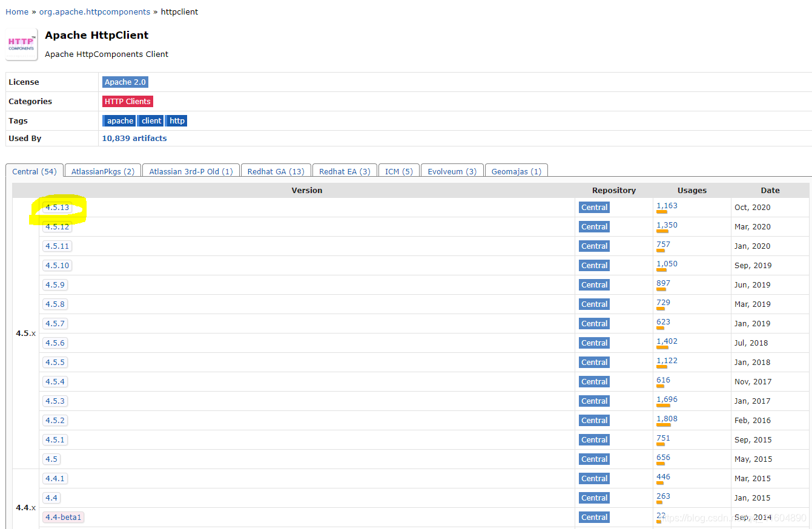Image resolution: width=812 pixels, height=529 pixels.
Task: Switch to the Redhat EA (3) tab
Action: (345, 171)
